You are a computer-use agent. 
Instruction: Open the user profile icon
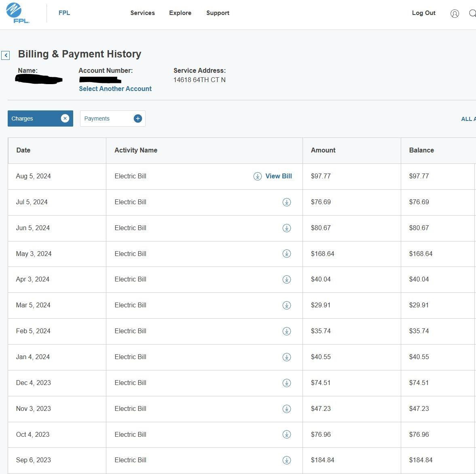[455, 13]
